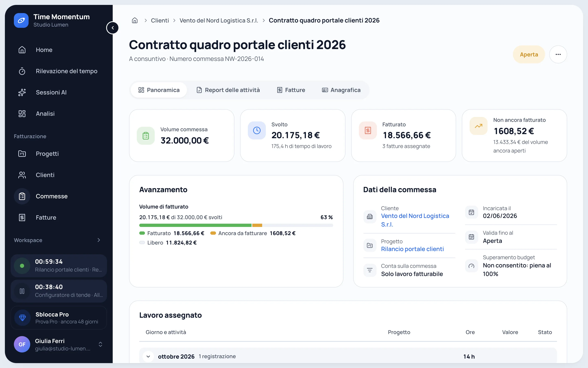Click the Fatturato red invoice icon
588x368 pixels.
point(368,130)
